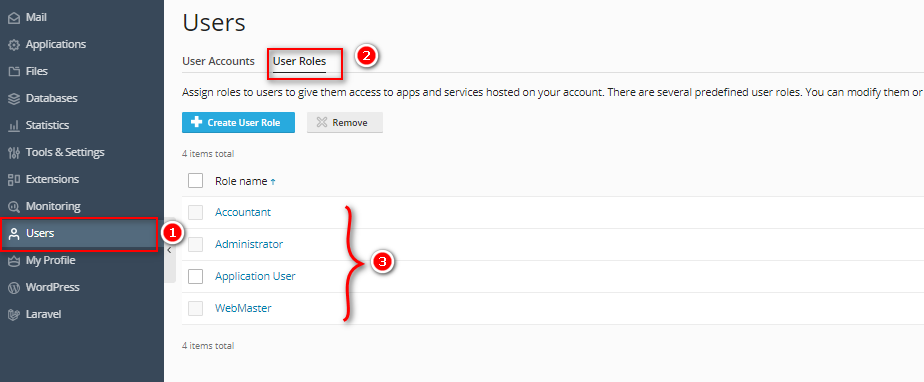This screenshot has height=382, width=924.
Task: Click the Databases stack icon
Action: coord(14,99)
